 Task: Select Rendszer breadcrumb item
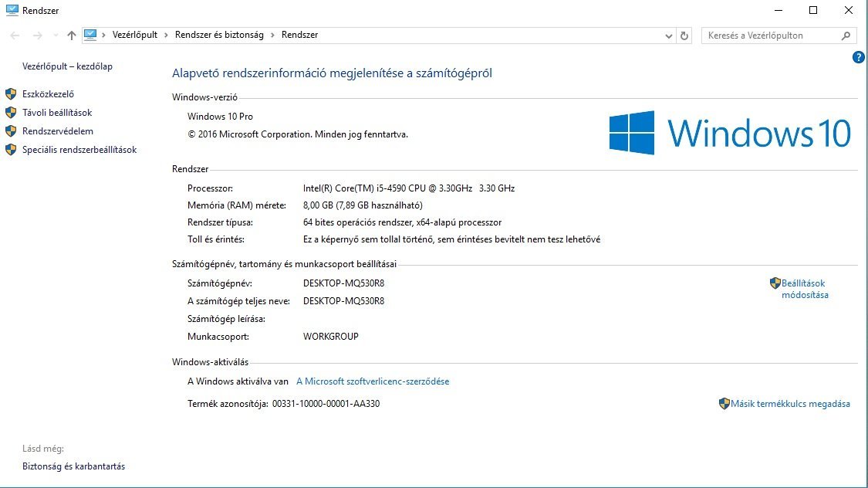[x=299, y=35]
